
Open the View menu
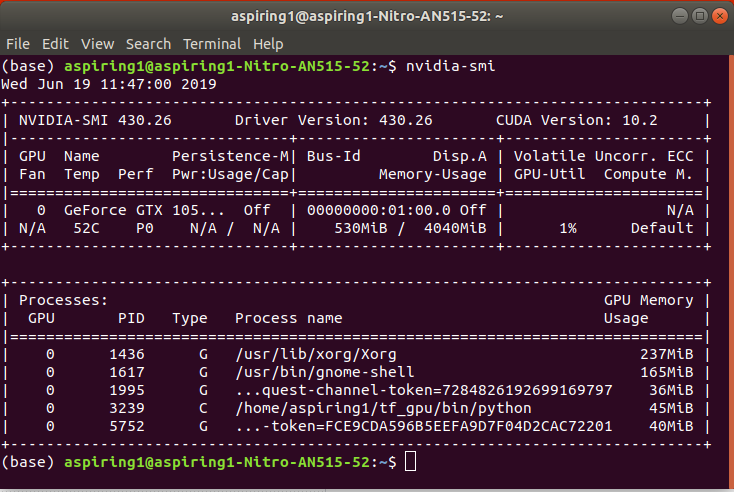tap(97, 44)
